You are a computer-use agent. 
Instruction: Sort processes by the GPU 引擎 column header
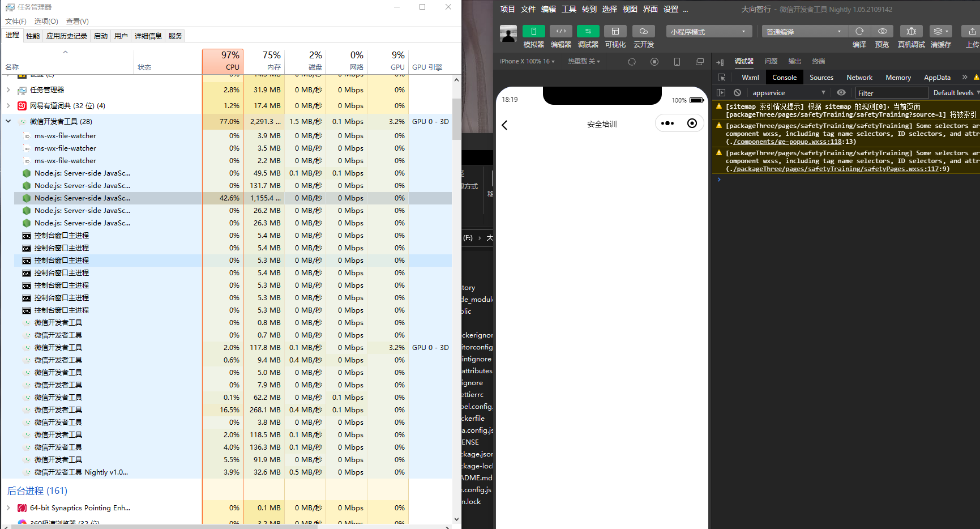click(x=430, y=61)
